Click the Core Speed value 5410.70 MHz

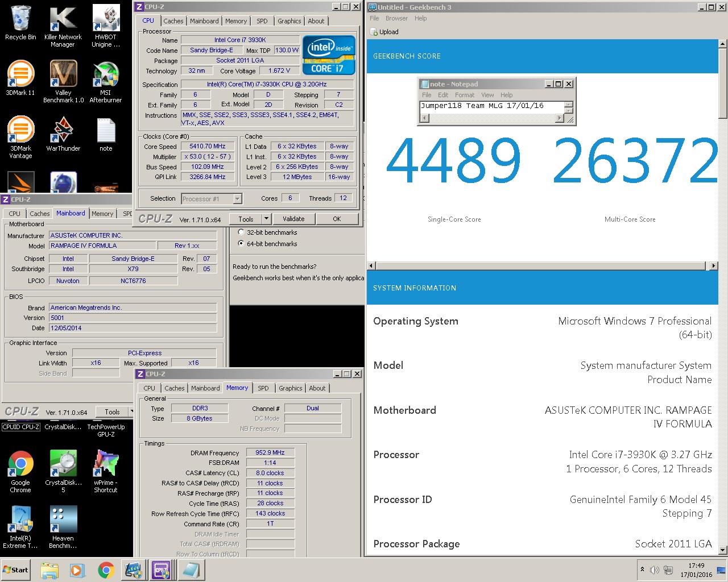208,146
